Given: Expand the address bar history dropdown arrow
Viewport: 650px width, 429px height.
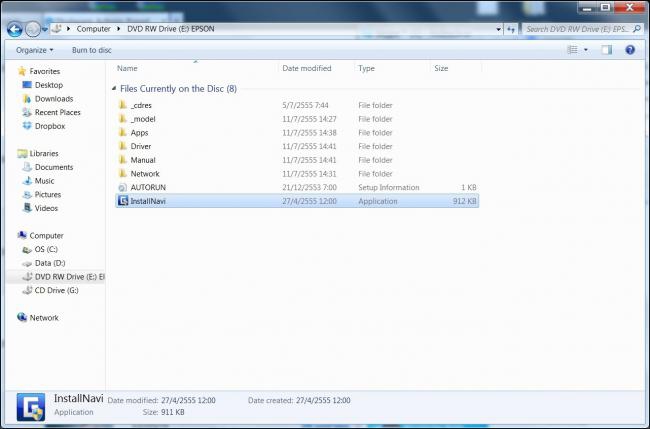Looking at the screenshot, I should point(498,29).
